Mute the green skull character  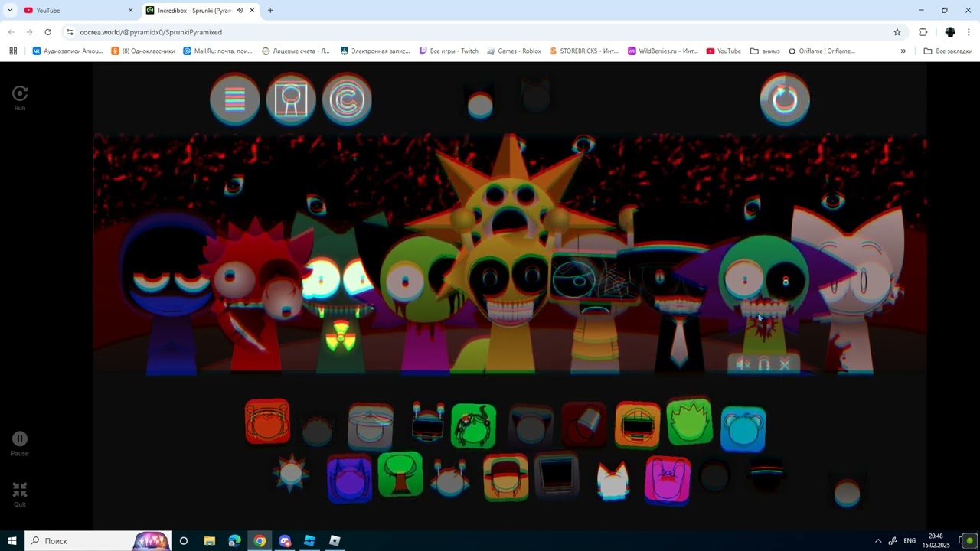(743, 365)
